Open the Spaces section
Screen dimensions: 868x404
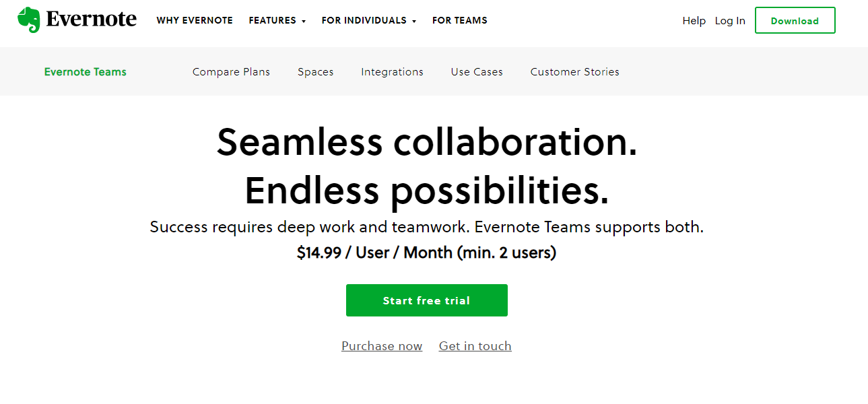315,71
